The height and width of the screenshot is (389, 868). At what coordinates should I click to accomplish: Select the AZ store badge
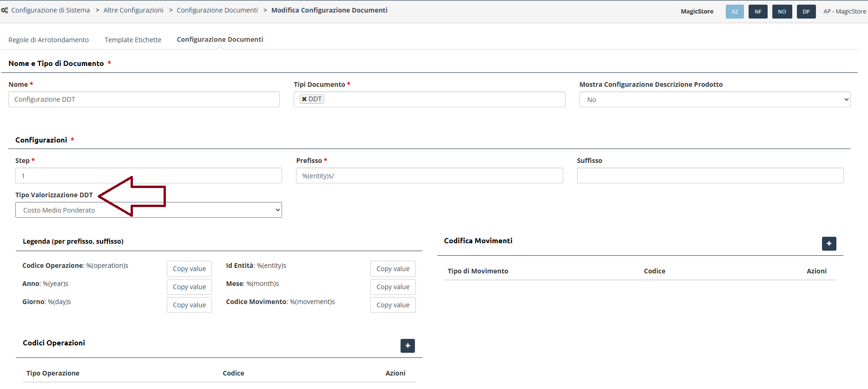735,12
